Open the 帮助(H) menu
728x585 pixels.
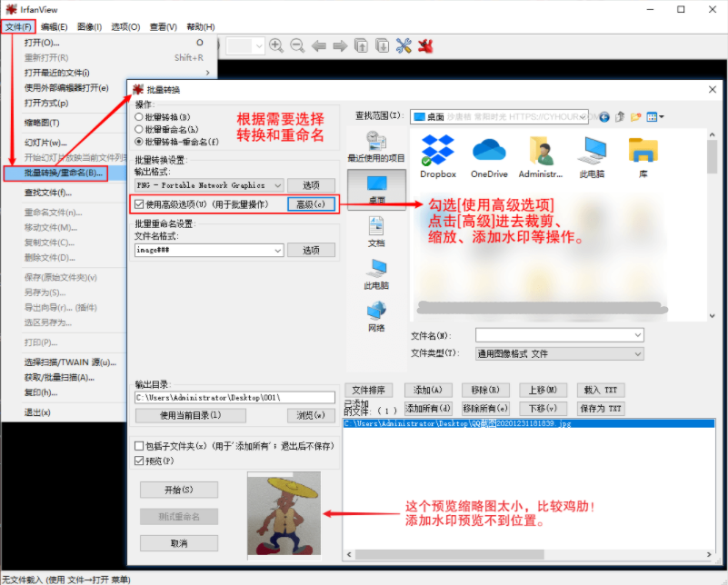click(201, 27)
